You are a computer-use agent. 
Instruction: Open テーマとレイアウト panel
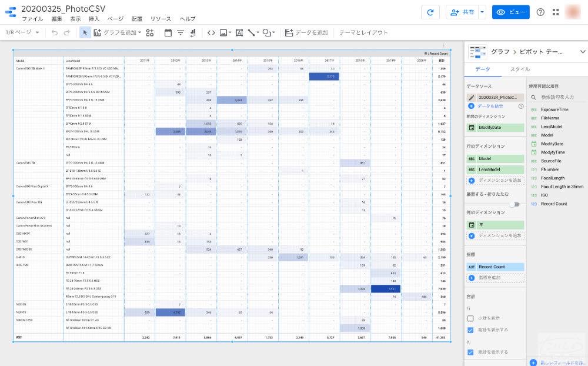[x=363, y=33]
